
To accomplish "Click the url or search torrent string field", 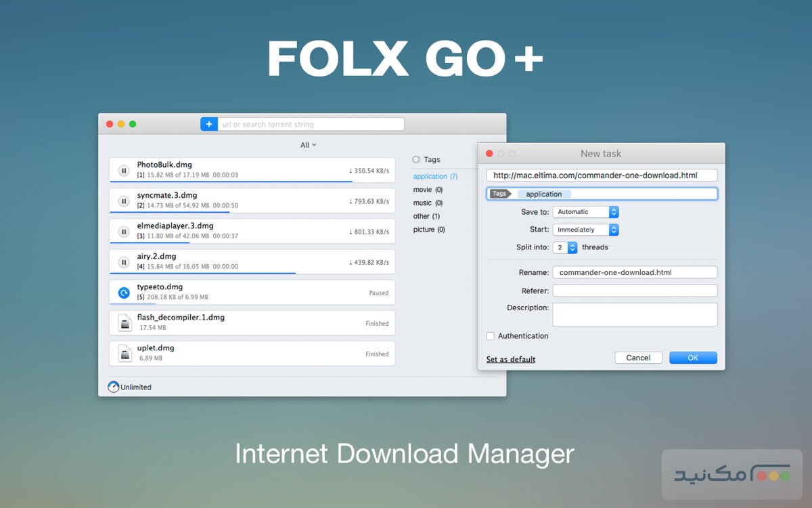I will (x=311, y=123).
